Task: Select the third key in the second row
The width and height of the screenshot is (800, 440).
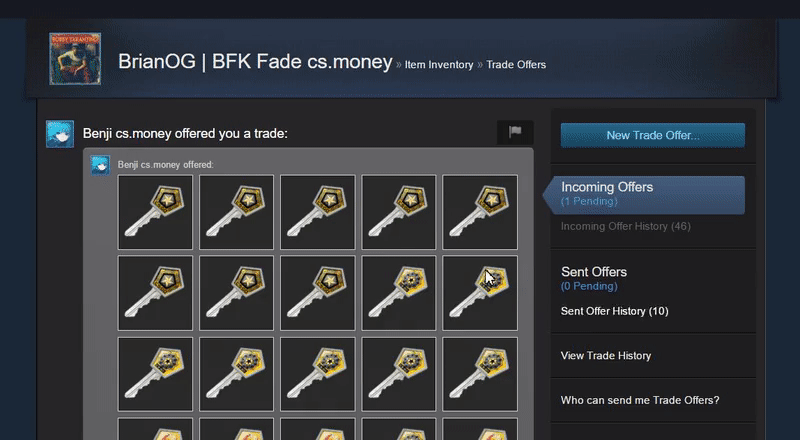Action: click(317, 293)
